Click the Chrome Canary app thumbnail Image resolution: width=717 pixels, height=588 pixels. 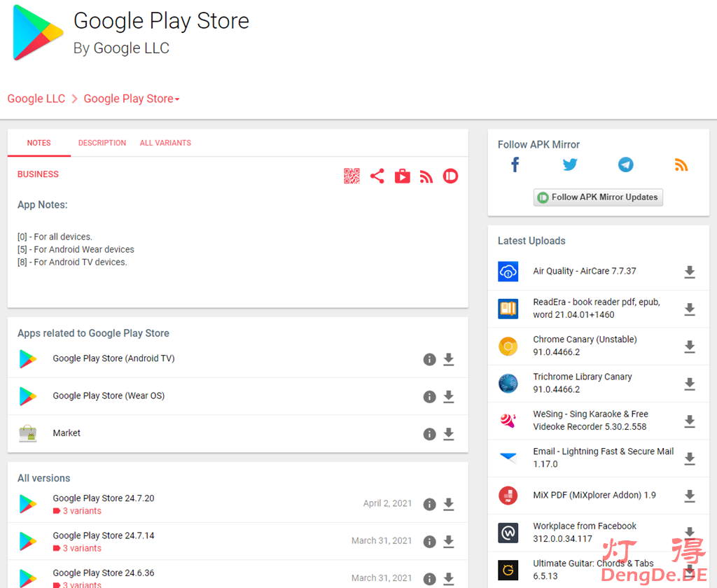tap(508, 346)
